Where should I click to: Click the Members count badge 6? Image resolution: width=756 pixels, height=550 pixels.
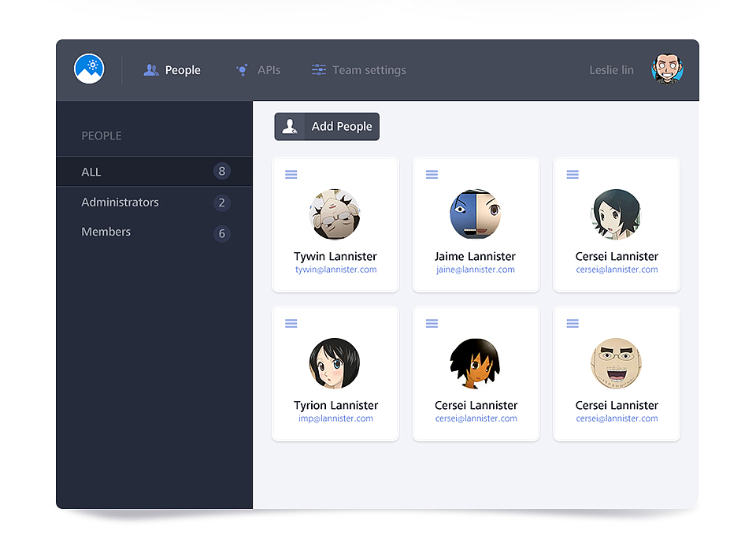[222, 233]
